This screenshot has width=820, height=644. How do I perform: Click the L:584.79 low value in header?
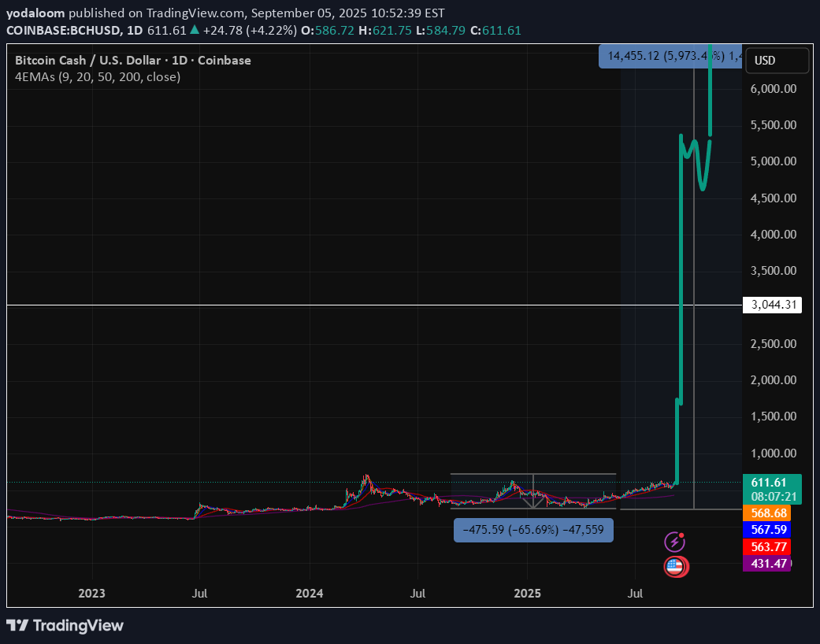tap(440, 31)
